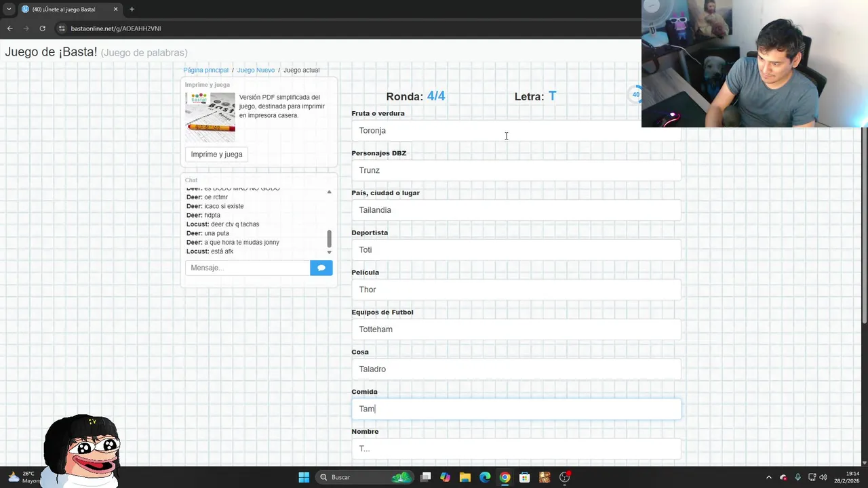The width and height of the screenshot is (868, 488).
Task: Open the Windows Start menu
Action: (304, 477)
